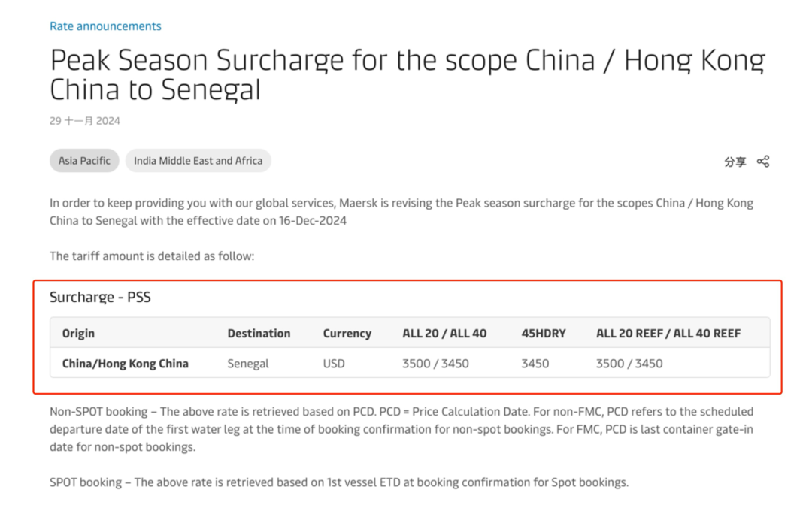The image size is (812, 508).
Task: Click the China/Hong Kong China origin cell
Action: (126, 364)
